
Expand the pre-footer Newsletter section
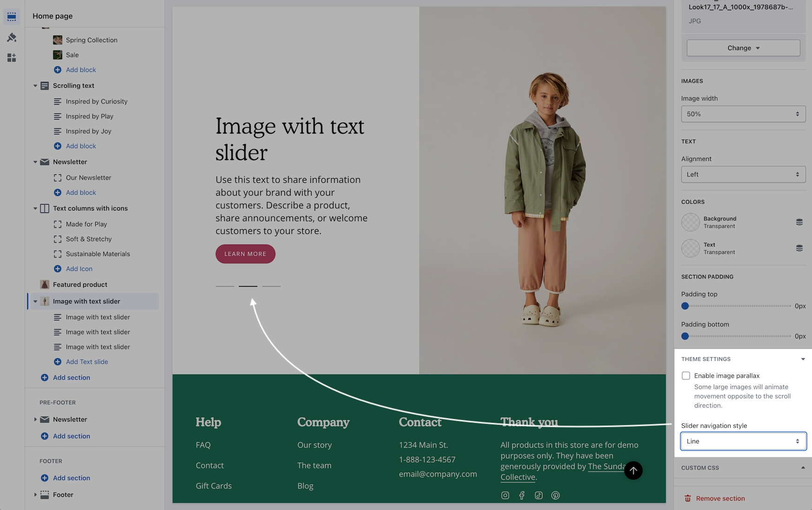pos(35,419)
